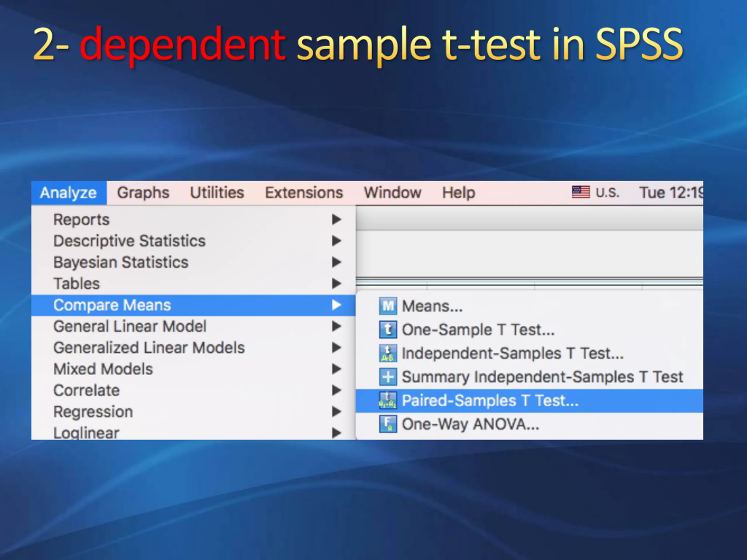Click the Summary Independent-Samples plus icon
Viewport: 747px width, 560px height.
point(388,377)
